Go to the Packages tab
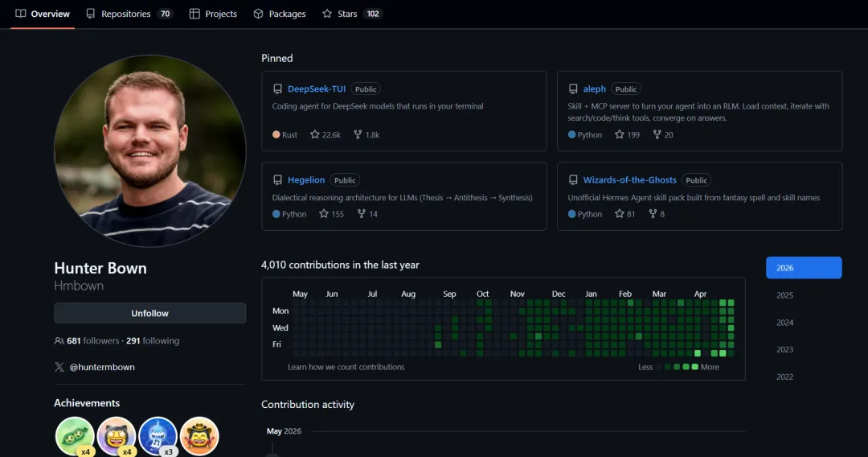This screenshot has height=457, width=868. click(x=280, y=14)
